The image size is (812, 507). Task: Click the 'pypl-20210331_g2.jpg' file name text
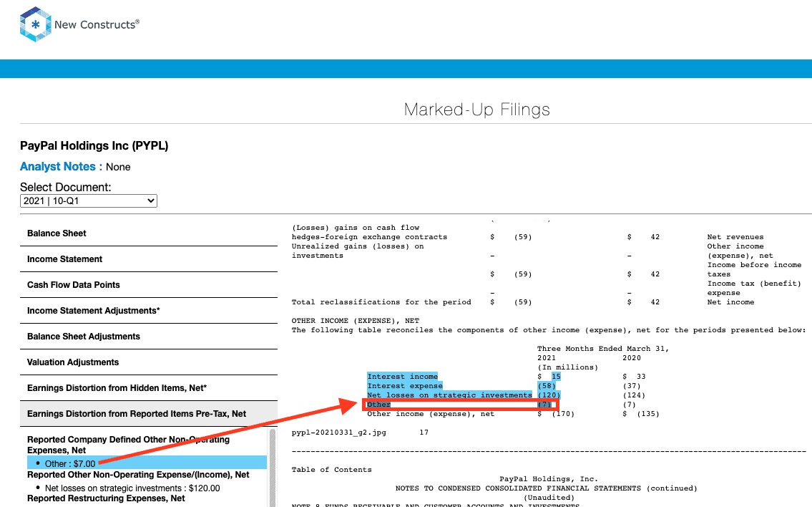coord(338,433)
